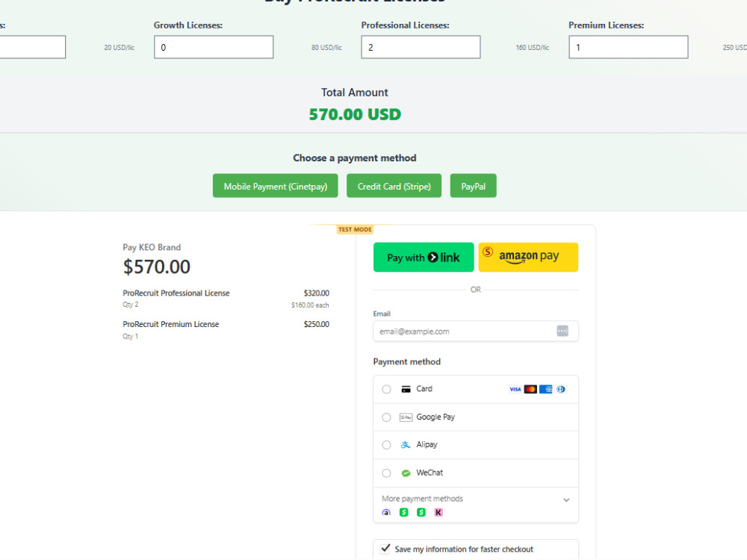
Task: Expand More payment methods chevron
Action: [x=566, y=500]
